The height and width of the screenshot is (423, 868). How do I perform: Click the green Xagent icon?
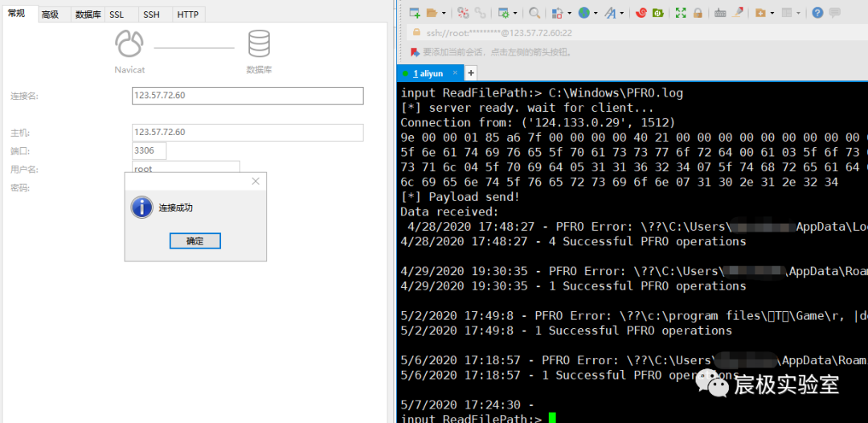click(658, 13)
